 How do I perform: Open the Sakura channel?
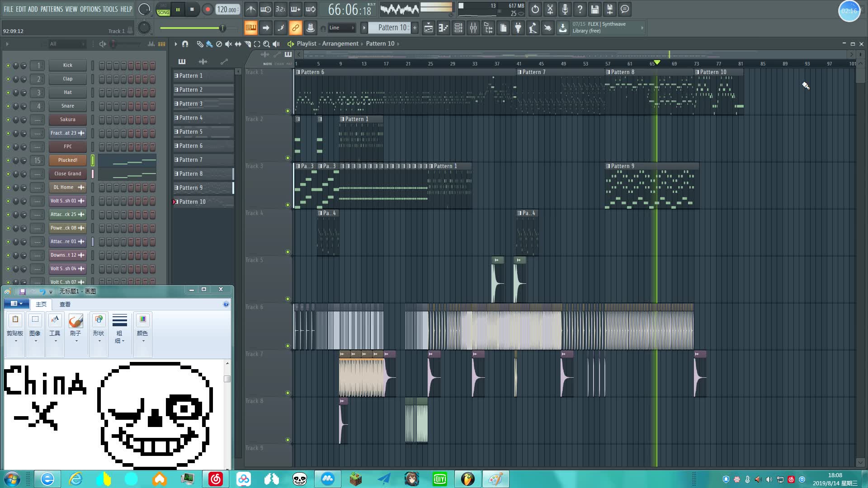coord(67,119)
